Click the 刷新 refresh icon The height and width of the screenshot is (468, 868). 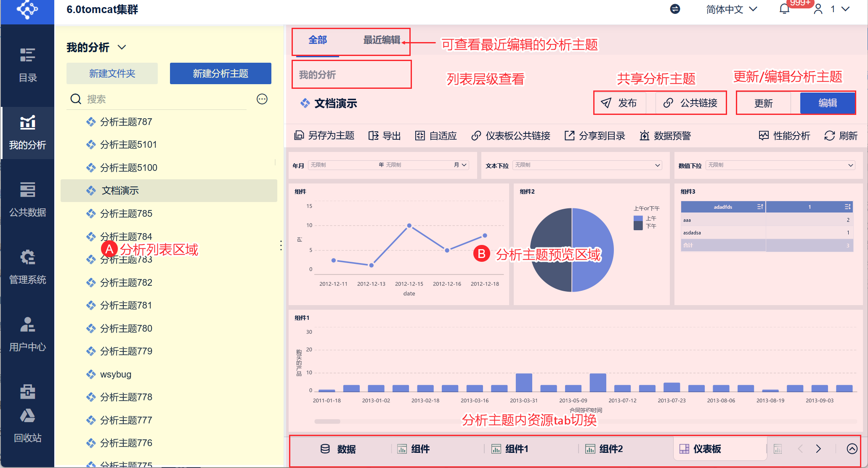[829, 136]
